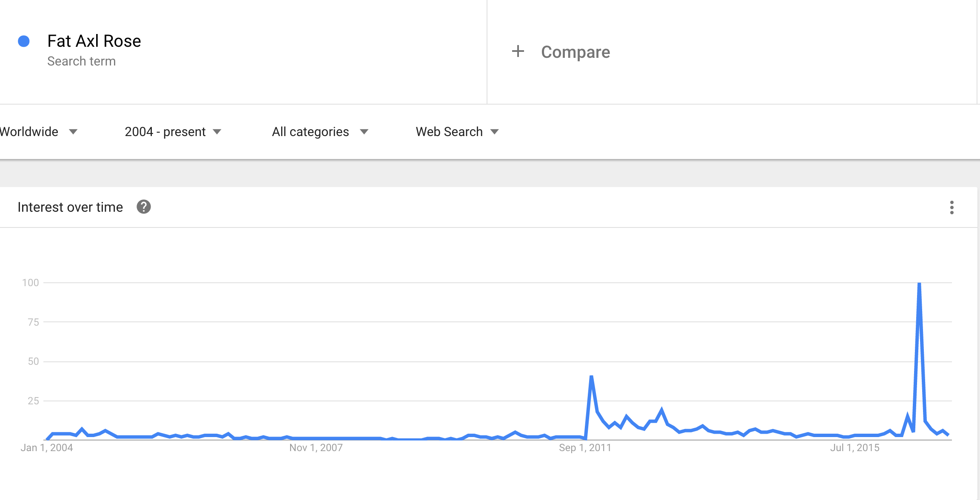This screenshot has width=980, height=500.
Task: Open the Web Search type dropdown
Action: click(457, 132)
